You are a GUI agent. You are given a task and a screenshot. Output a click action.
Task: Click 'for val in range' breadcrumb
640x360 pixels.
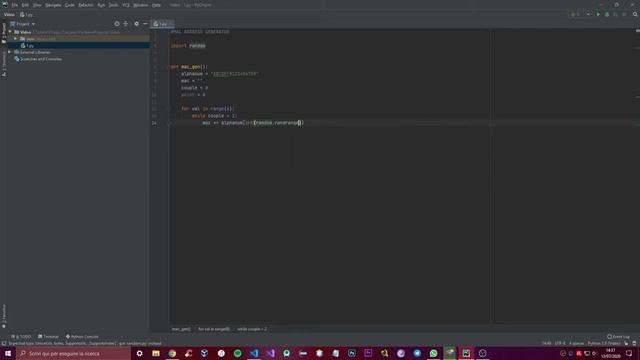click(214, 329)
